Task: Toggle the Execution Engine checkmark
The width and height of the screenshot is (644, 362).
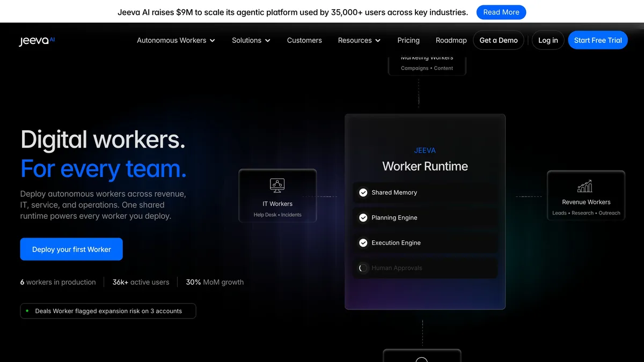Action: pos(363,243)
